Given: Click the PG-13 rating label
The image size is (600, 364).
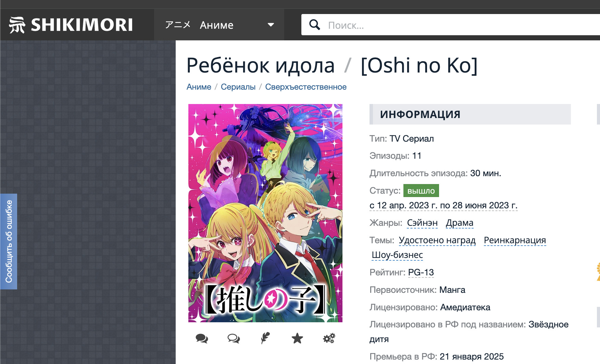Looking at the screenshot, I should coord(421,272).
